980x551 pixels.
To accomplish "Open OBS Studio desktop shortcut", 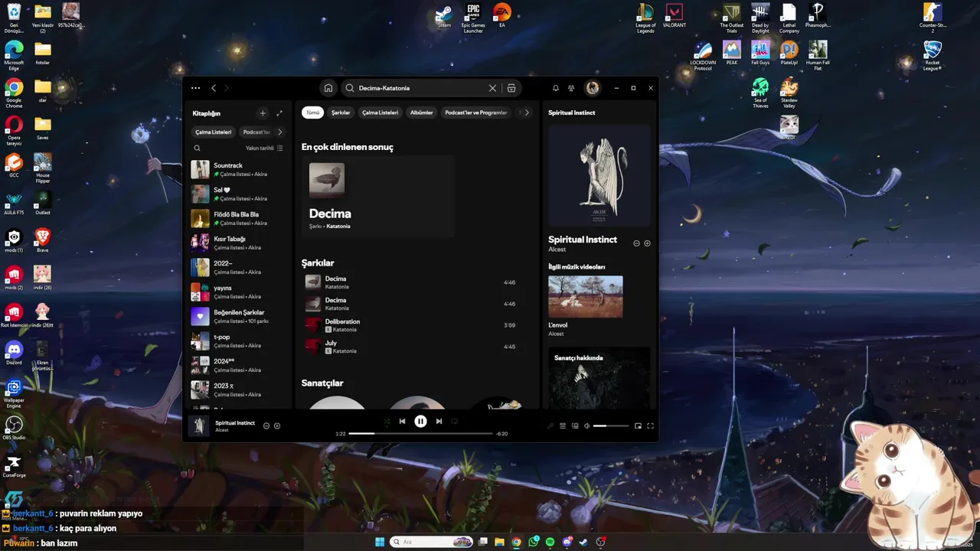I will tap(14, 429).
